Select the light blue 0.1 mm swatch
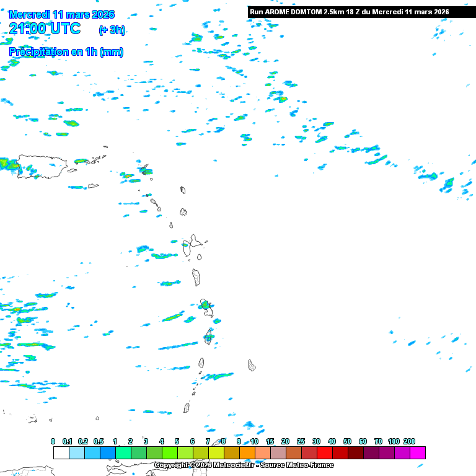476x476 pixels. tap(76, 453)
